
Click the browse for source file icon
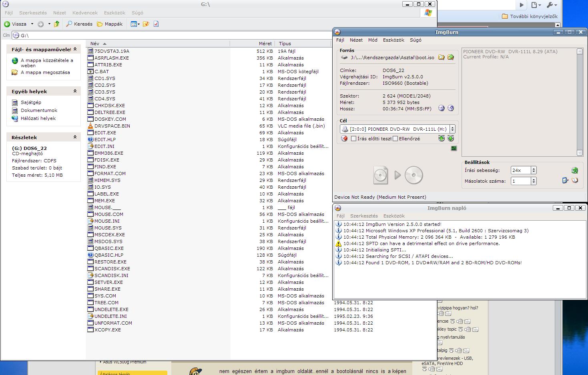click(441, 57)
